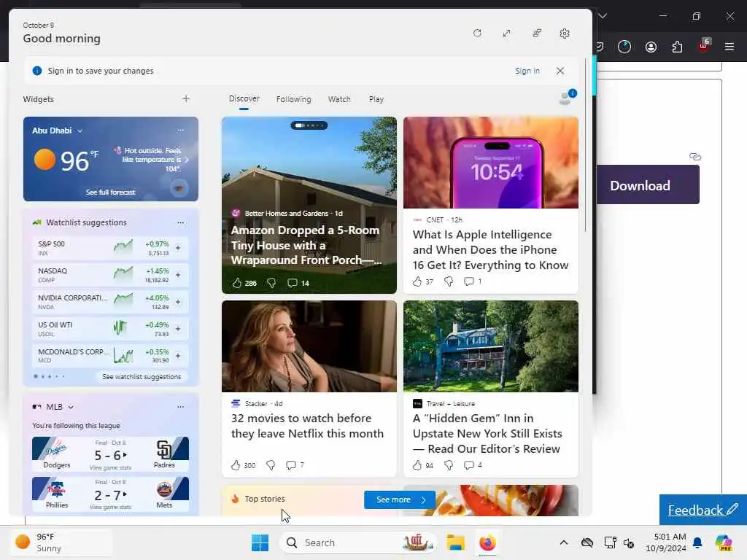
Task: Open weather widget more options
Action: click(x=180, y=130)
